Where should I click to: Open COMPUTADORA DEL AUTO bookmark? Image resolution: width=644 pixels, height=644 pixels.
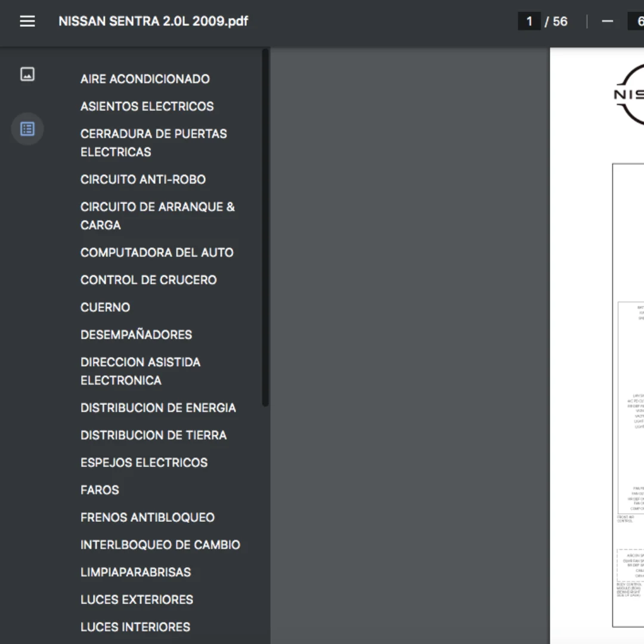157,253
